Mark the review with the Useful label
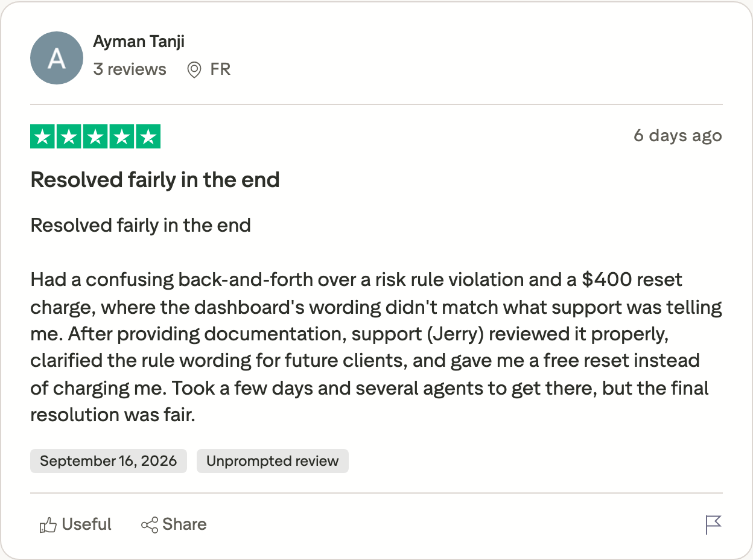This screenshot has width=753, height=560. (87, 524)
